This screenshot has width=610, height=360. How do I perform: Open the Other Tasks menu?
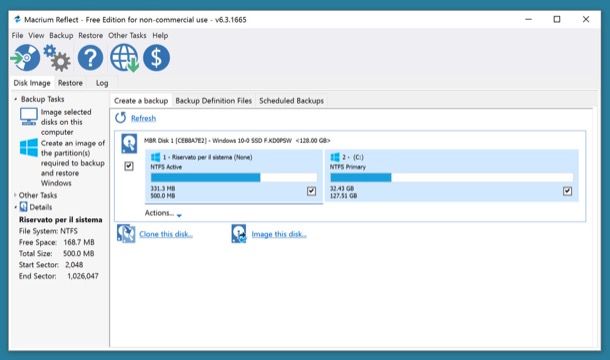pyautogui.click(x=127, y=35)
